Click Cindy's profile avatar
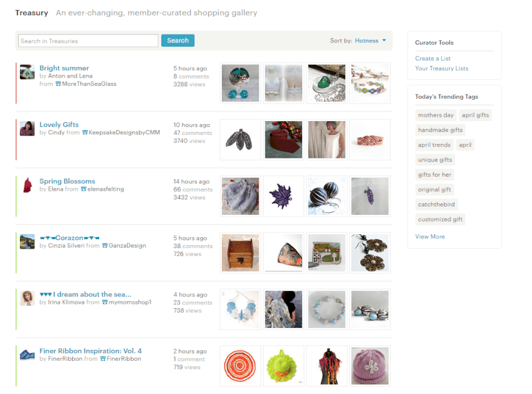 coord(27,128)
